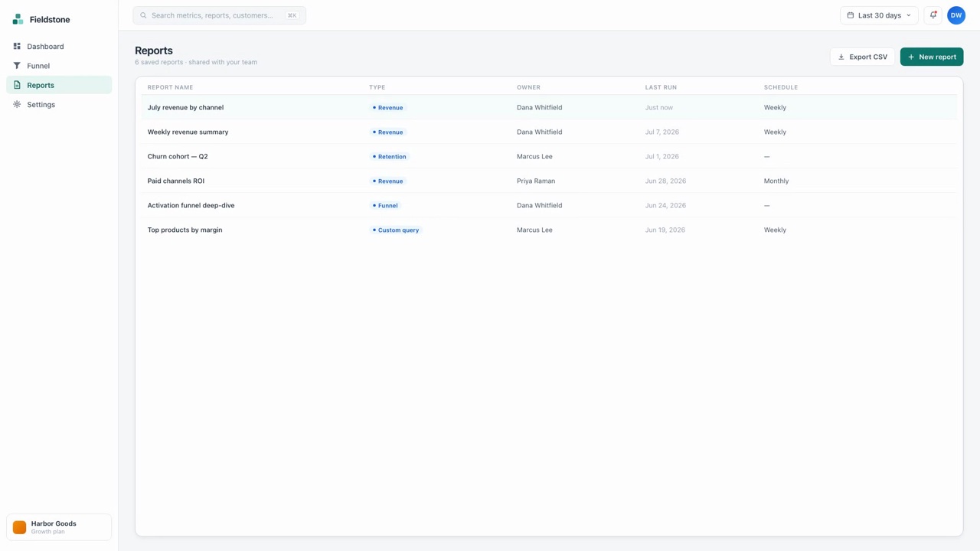Click Marcus Lee on Top products row
This screenshot has height=551, width=980.
tap(534, 230)
